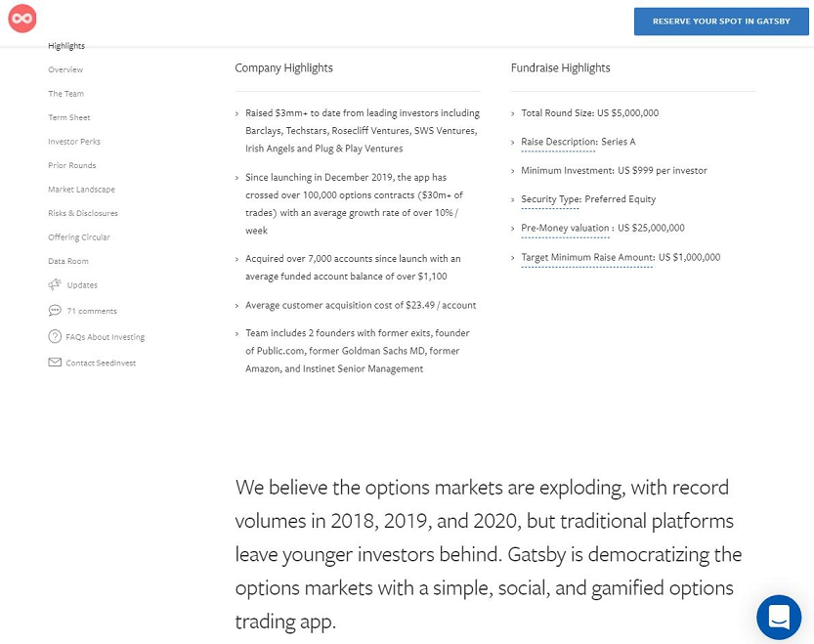Screen dimensions: 814x644
Task: Open the chat widget bubble
Action: point(779,618)
